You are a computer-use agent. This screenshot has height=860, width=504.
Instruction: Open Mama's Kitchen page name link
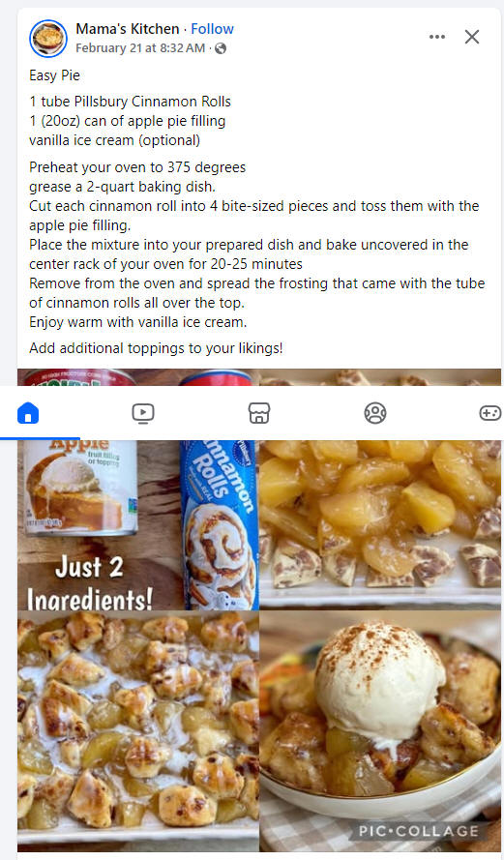tap(128, 28)
